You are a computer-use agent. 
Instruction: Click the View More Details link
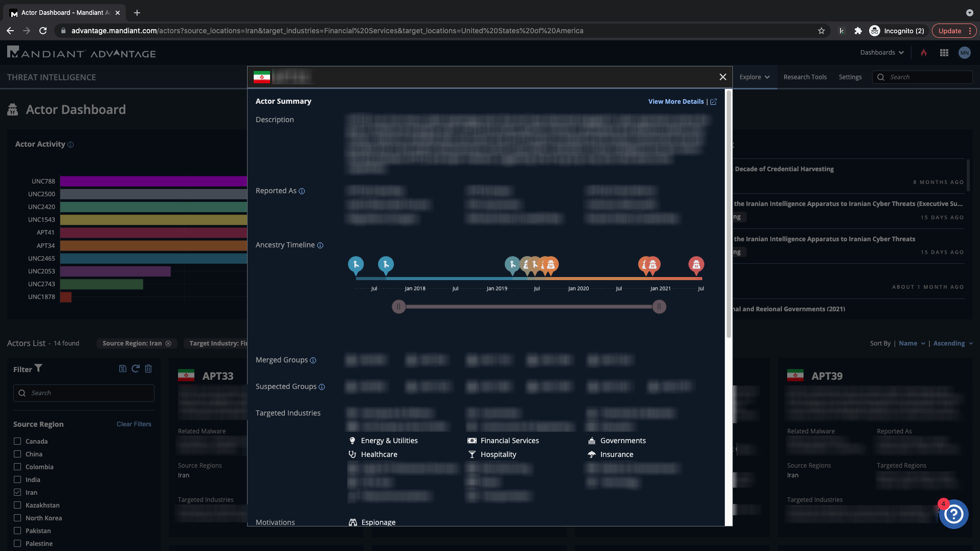(x=676, y=102)
